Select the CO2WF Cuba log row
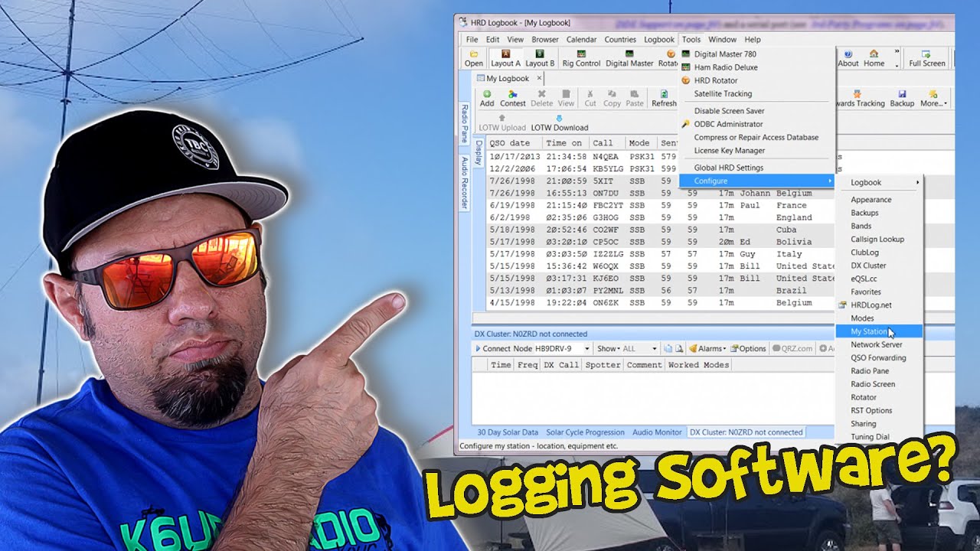Viewport: 980px width, 551px height. point(659,230)
